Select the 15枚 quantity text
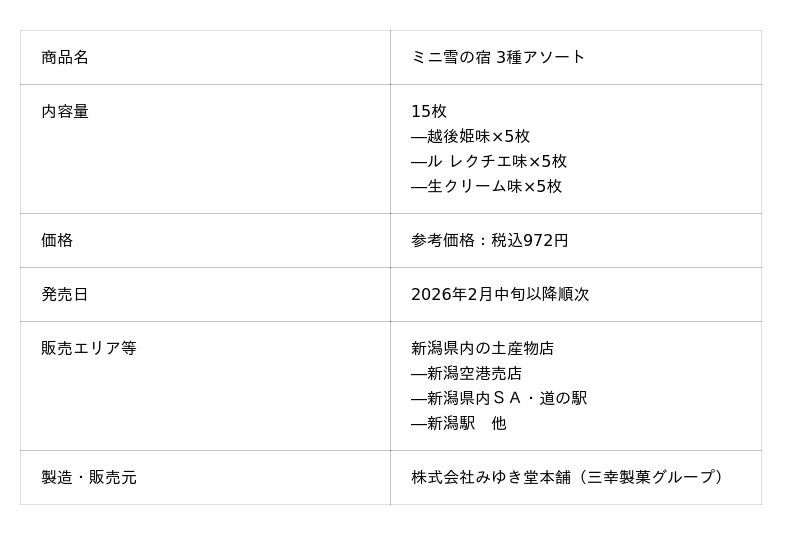Screen dimensions: 800x535 click(x=429, y=111)
